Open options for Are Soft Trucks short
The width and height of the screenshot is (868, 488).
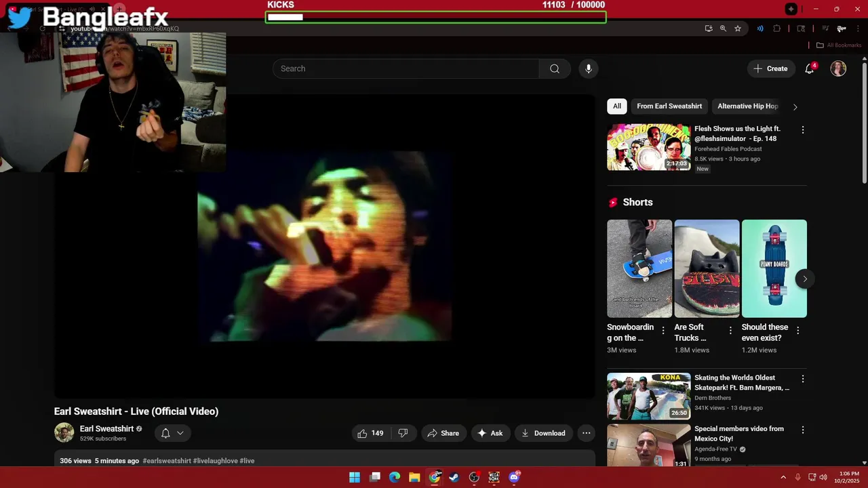730,330
